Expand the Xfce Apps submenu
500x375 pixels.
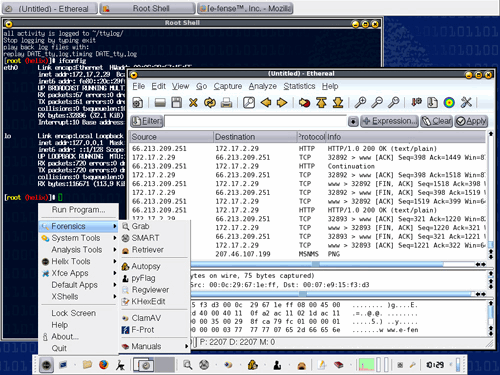point(79,273)
